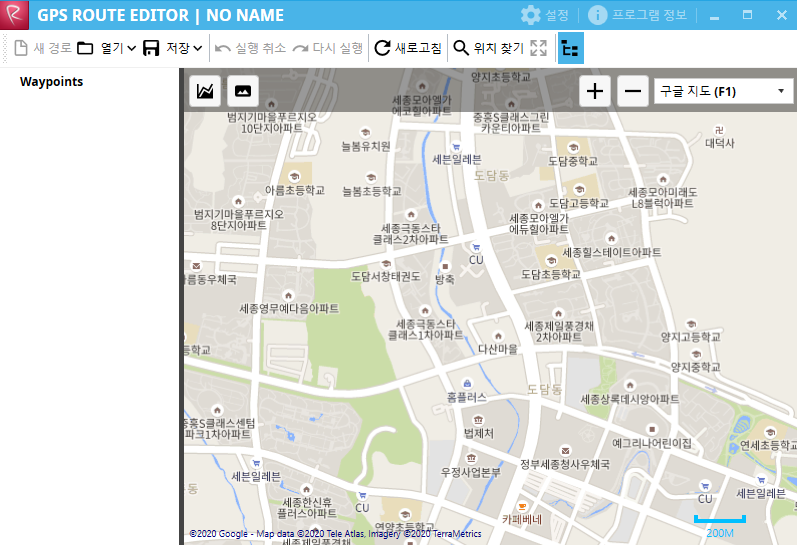Expand the 열기 dropdown arrow
The width and height of the screenshot is (797, 545).
click(132, 48)
